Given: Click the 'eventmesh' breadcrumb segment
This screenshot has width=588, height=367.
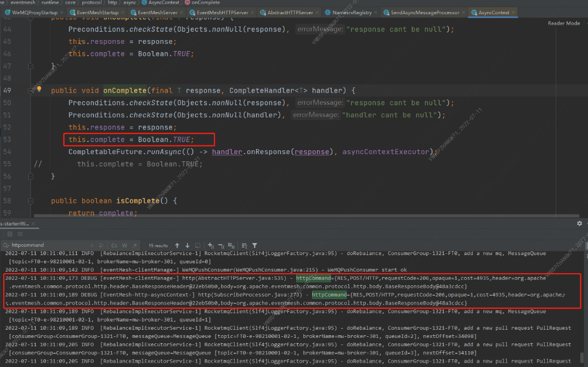Looking at the screenshot, I should [x=22, y=2].
